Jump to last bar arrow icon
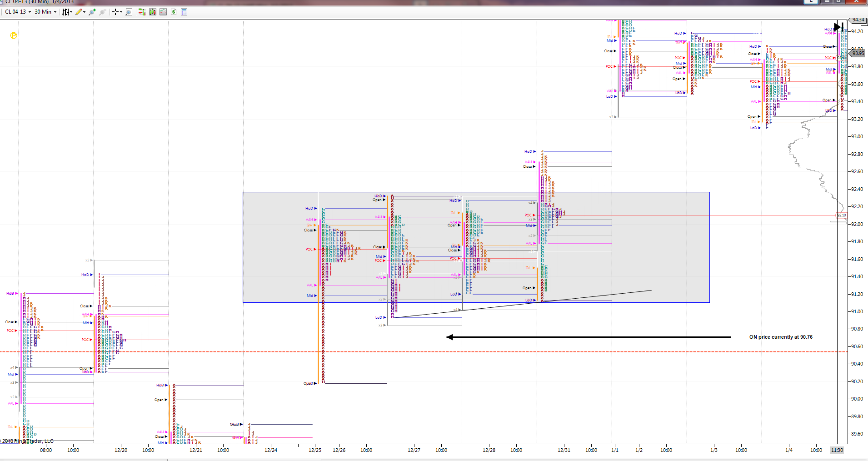This screenshot has height=461, width=868. (839, 27)
